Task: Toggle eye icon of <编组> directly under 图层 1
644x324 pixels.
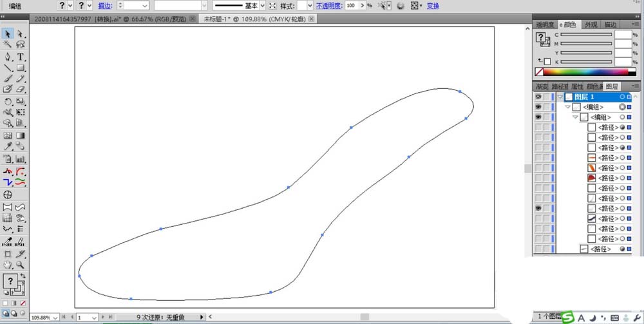Action: pyautogui.click(x=538, y=107)
